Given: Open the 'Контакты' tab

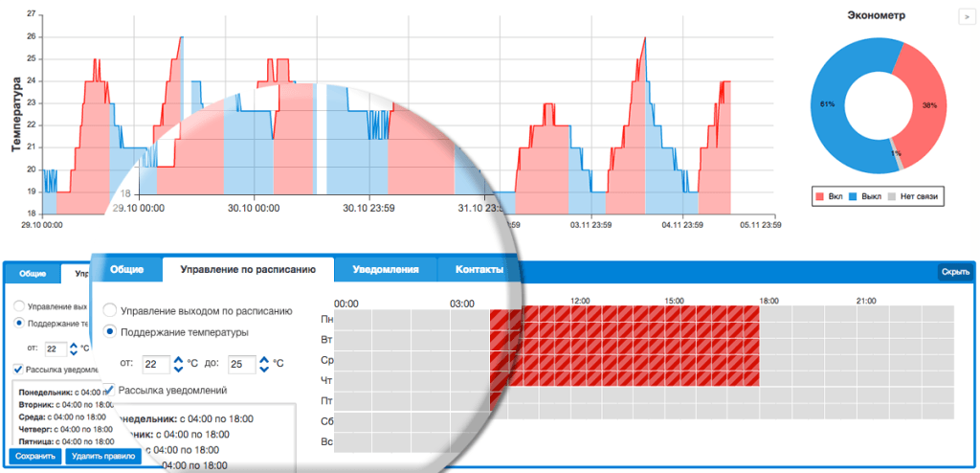Looking at the screenshot, I should (x=479, y=270).
